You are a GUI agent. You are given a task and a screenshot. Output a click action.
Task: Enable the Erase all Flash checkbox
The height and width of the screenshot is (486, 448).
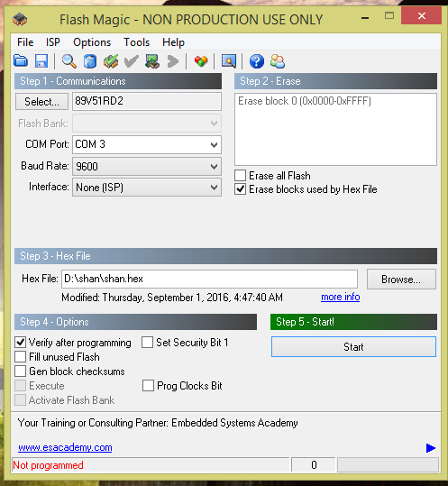pos(240,176)
